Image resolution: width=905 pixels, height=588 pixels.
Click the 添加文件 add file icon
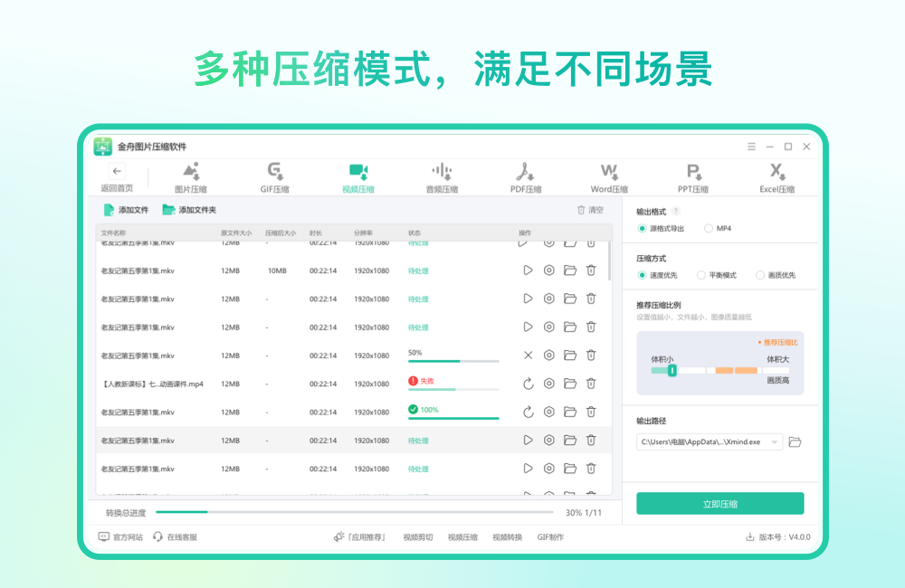pyautogui.click(x=109, y=209)
